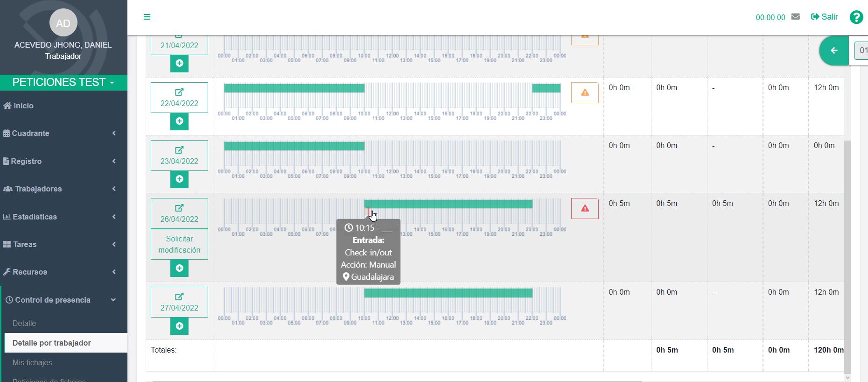
Task: Click the orange warning icon for 22/04/2022
Action: (x=585, y=92)
